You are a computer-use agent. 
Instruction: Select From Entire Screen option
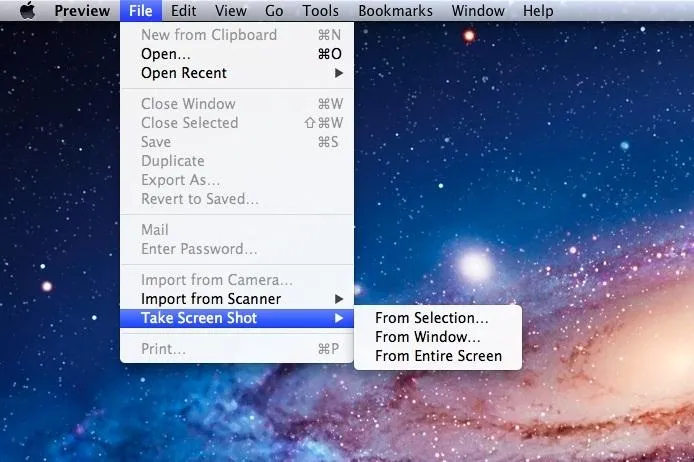438,356
